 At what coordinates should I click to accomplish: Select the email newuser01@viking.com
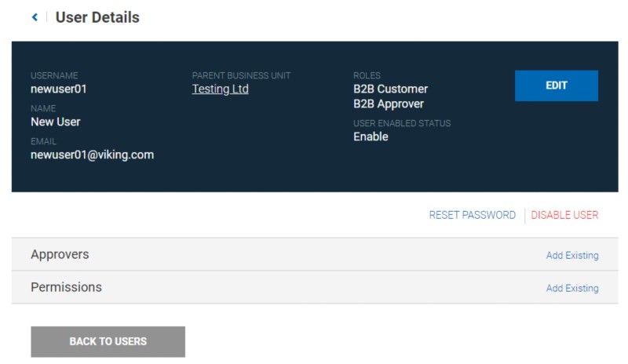[92, 155]
